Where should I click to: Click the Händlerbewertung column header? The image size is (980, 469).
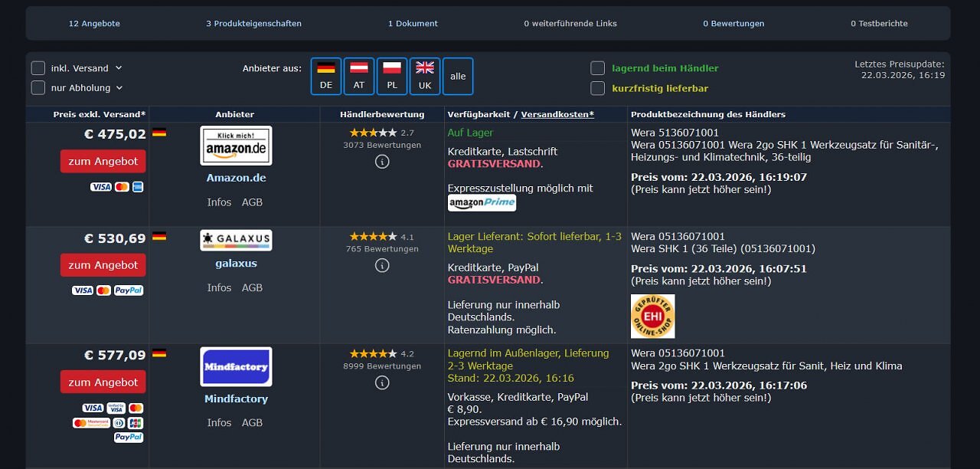(x=382, y=115)
